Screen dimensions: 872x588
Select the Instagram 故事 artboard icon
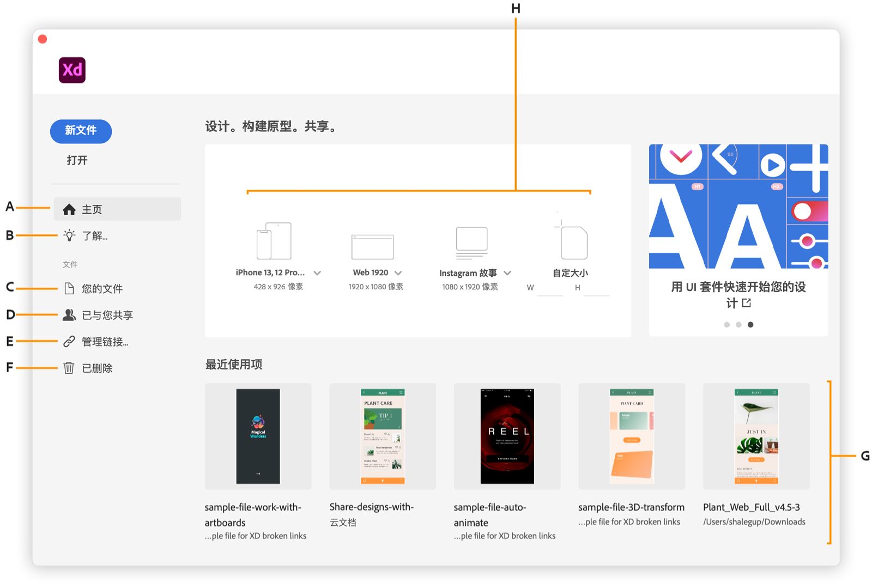[x=472, y=243]
